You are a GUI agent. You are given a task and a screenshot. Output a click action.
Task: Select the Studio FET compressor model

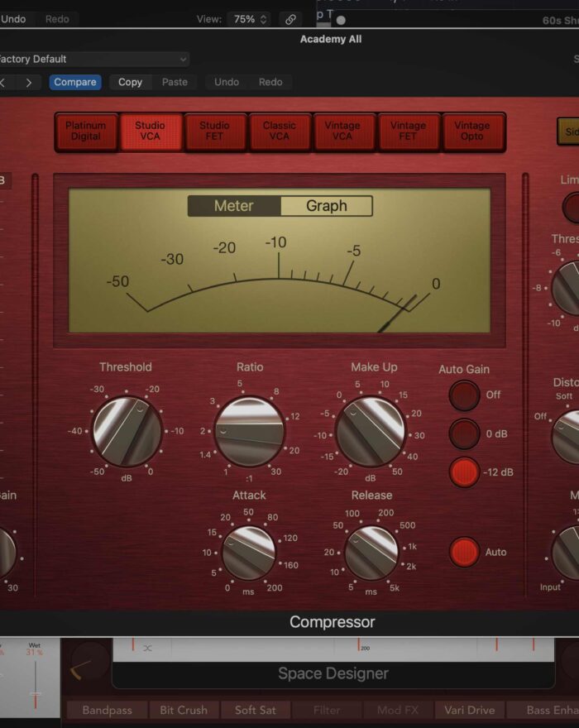pyautogui.click(x=214, y=132)
